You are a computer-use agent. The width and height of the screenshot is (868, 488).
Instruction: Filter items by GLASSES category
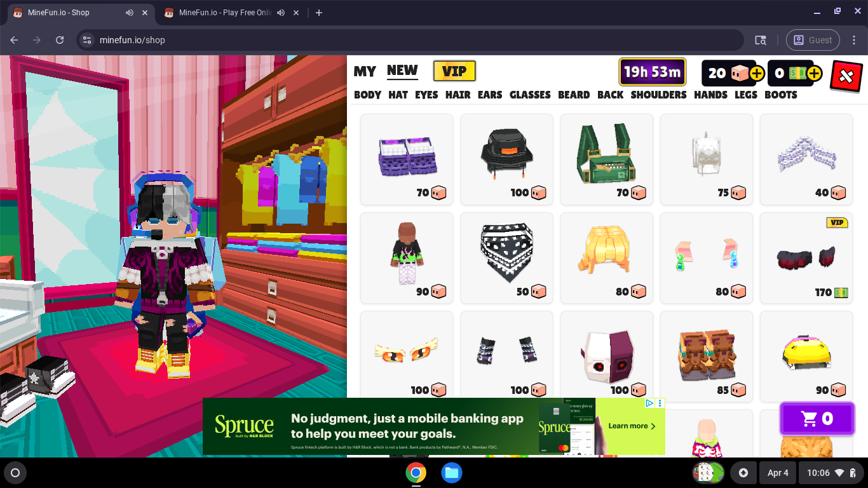(x=529, y=95)
